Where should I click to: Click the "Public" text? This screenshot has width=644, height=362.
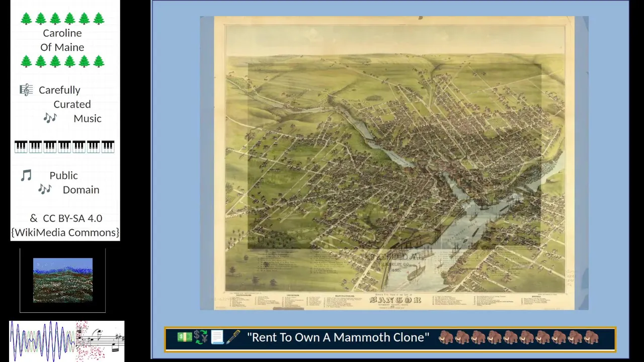click(x=63, y=175)
